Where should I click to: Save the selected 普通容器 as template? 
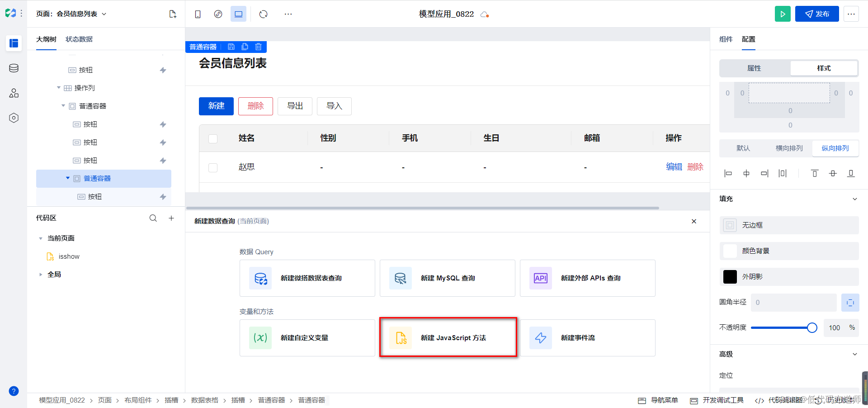click(231, 47)
